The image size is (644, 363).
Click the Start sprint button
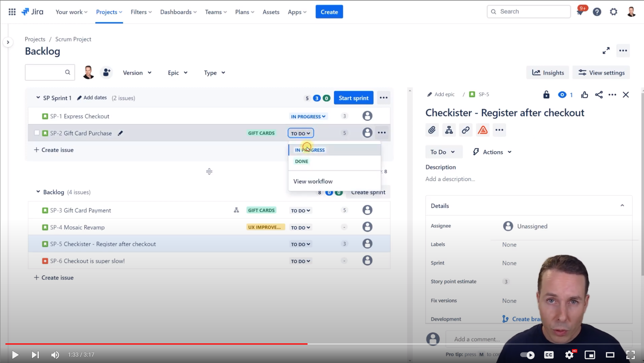(353, 98)
